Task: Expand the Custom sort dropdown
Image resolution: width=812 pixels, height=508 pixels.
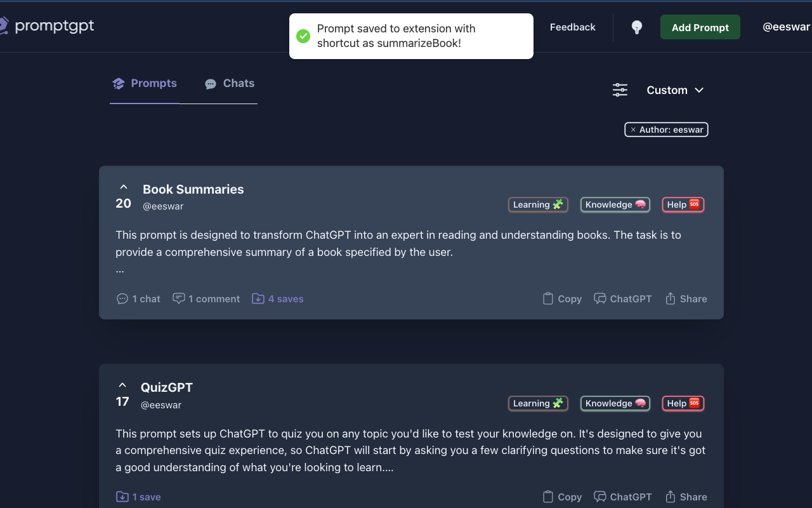Action: tap(675, 90)
